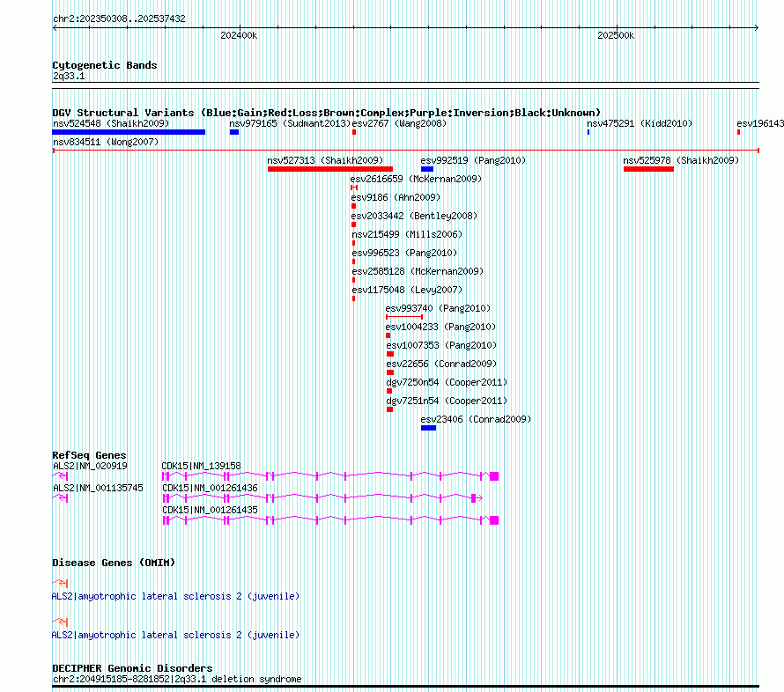Select esv2033442 (Bentley2008) variant label
The image size is (784, 692).
click(x=414, y=216)
